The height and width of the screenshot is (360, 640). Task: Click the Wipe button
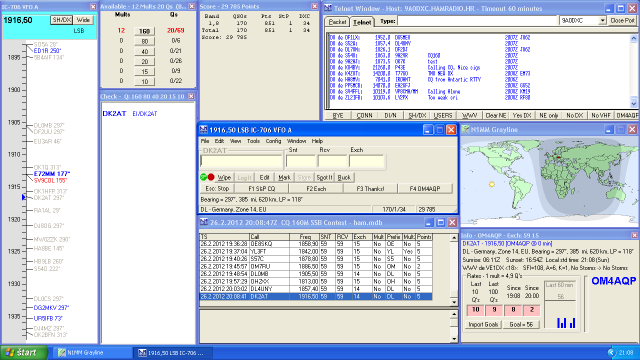coord(224,177)
